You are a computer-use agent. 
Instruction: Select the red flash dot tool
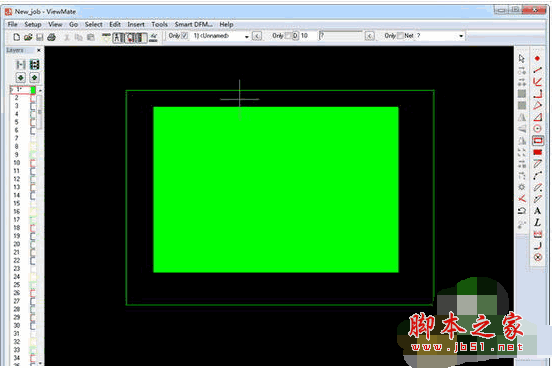[537, 58]
